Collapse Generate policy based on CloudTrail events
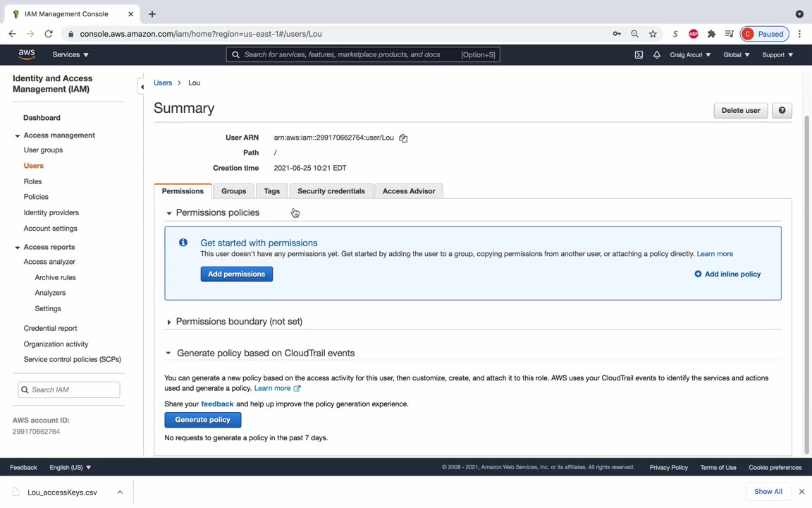Screen dimensions: 812x508 168,353
